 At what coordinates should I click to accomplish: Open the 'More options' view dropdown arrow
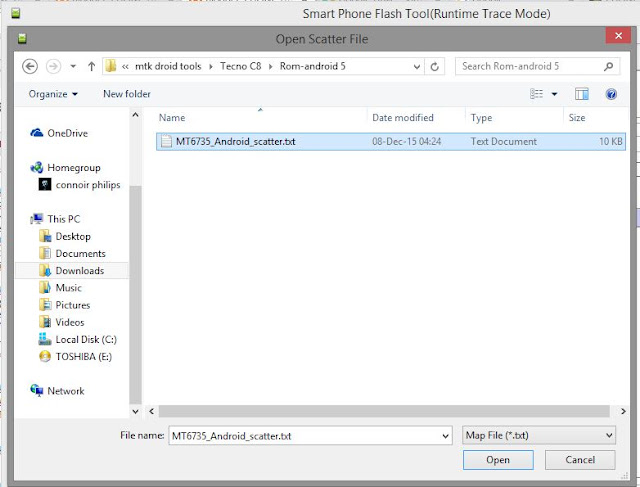(554, 94)
